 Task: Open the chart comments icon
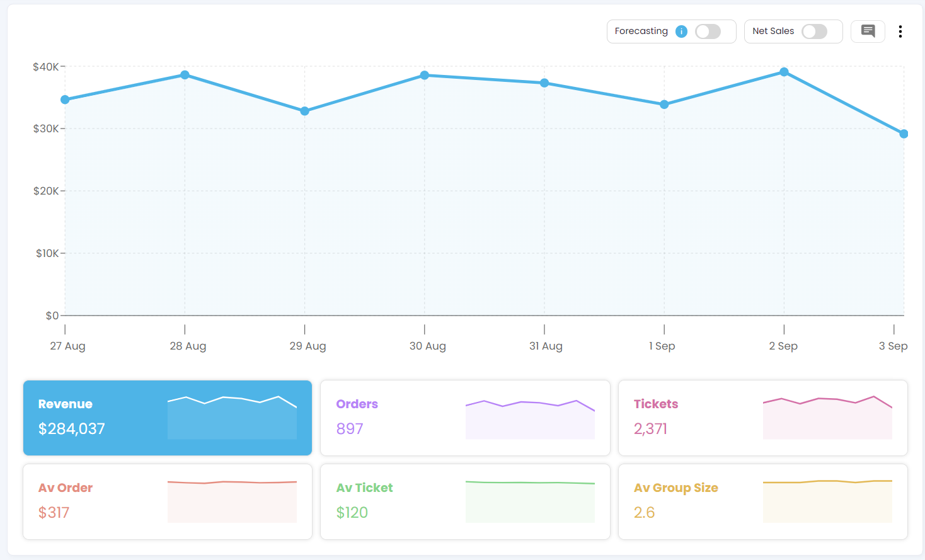click(x=868, y=31)
